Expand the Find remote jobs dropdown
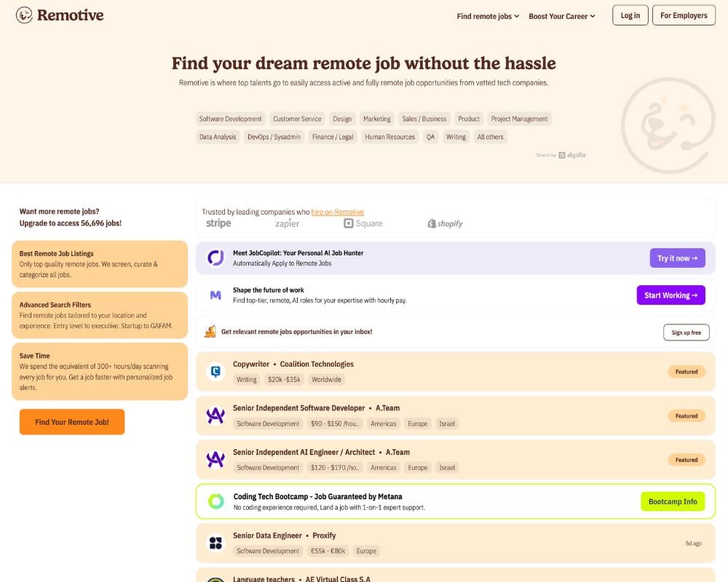 [488, 16]
